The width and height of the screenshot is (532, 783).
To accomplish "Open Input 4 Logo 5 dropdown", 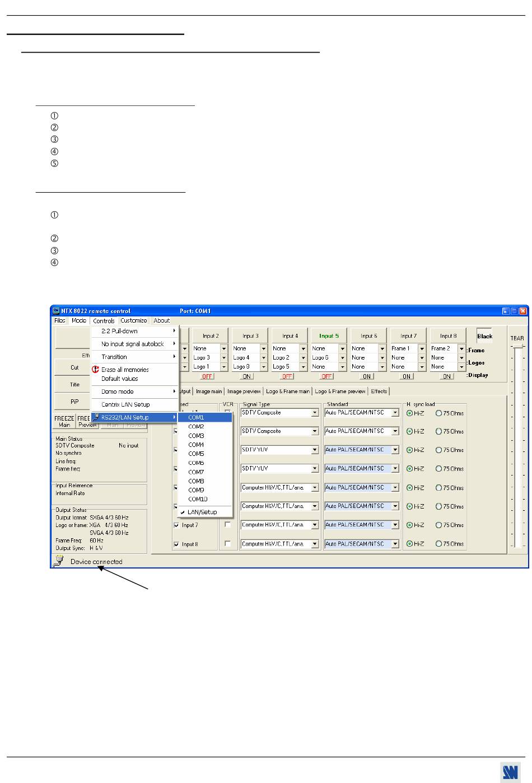I will click(x=303, y=366).
